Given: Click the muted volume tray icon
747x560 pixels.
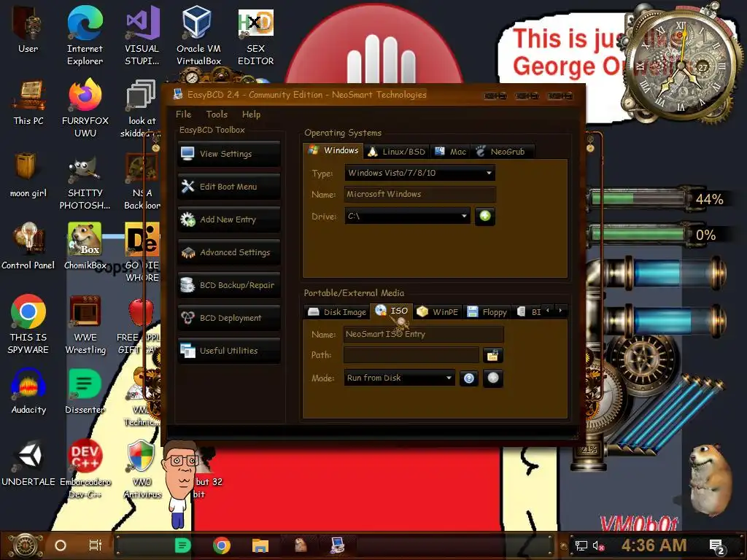Looking at the screenshot, I should pyautogui.click(x=598, y=545).
